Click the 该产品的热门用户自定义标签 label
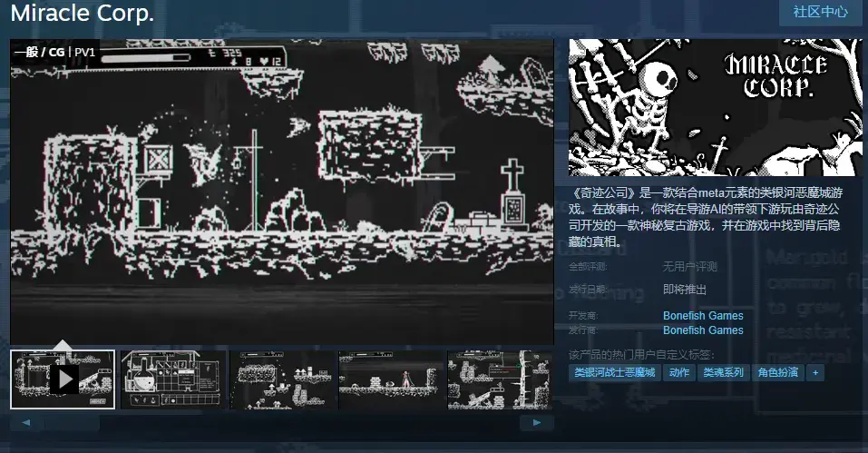The width and height of the screenshot is (868, 453). pos(641,354)
